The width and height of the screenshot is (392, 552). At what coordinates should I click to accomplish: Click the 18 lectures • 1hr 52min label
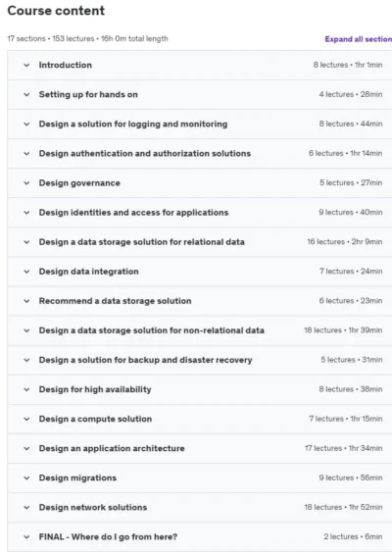(343, 507)
